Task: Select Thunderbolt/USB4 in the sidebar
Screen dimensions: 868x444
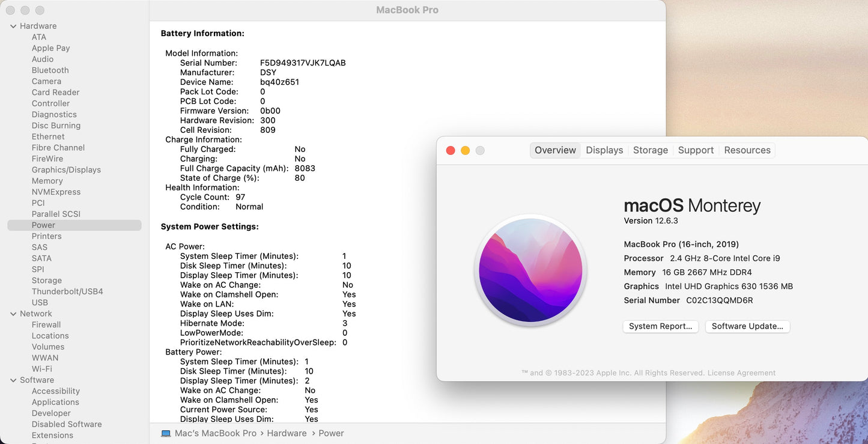Action: [67, 291]
